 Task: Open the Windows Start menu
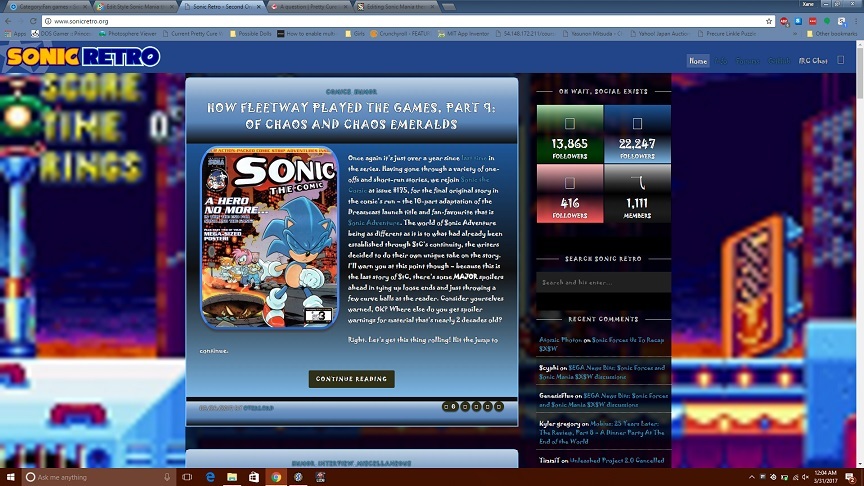click(10, 477)
